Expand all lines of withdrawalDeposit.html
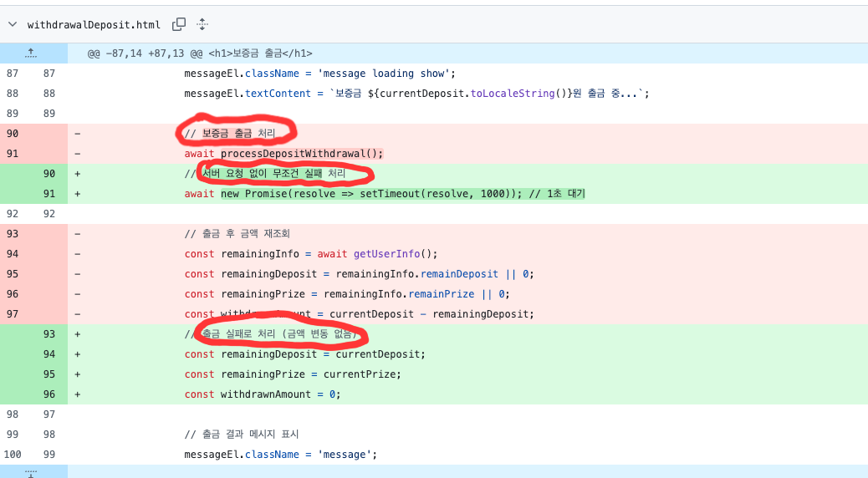Screen dimensions: 868x478 [x=202, y=24]
